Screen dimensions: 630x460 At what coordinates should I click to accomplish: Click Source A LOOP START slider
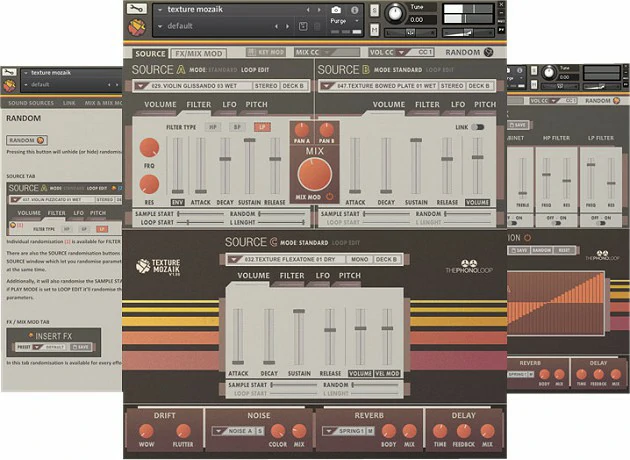click(x=200, y=222)
